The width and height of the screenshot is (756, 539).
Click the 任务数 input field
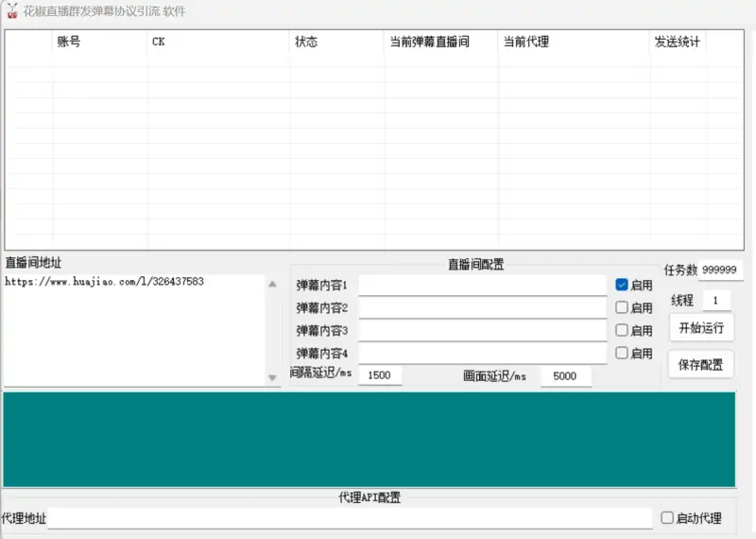tap(722, 269)
